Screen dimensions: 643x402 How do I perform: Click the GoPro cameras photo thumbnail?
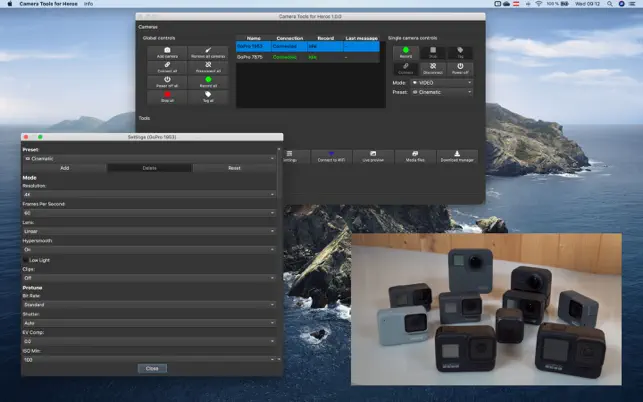click(486, 309)
